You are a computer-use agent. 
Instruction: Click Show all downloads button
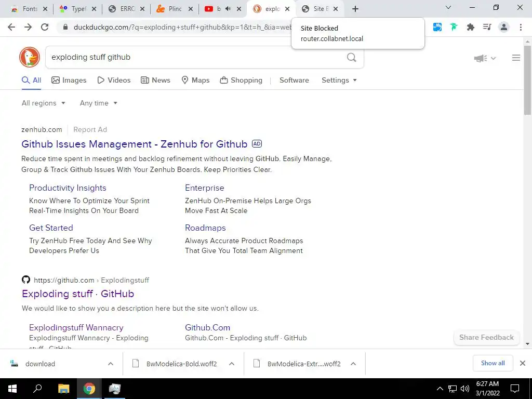493,363
